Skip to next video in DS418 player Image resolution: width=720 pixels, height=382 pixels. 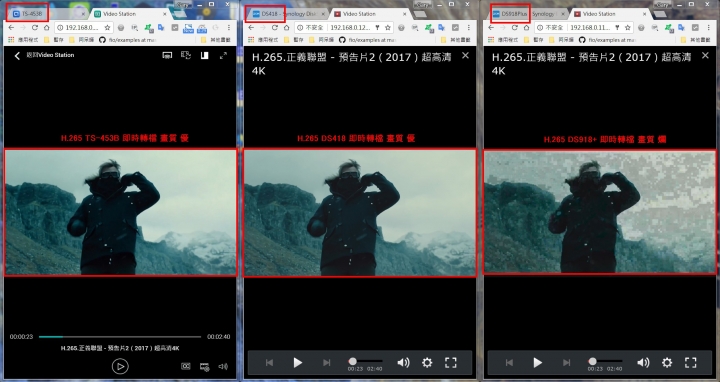(326, 362)
